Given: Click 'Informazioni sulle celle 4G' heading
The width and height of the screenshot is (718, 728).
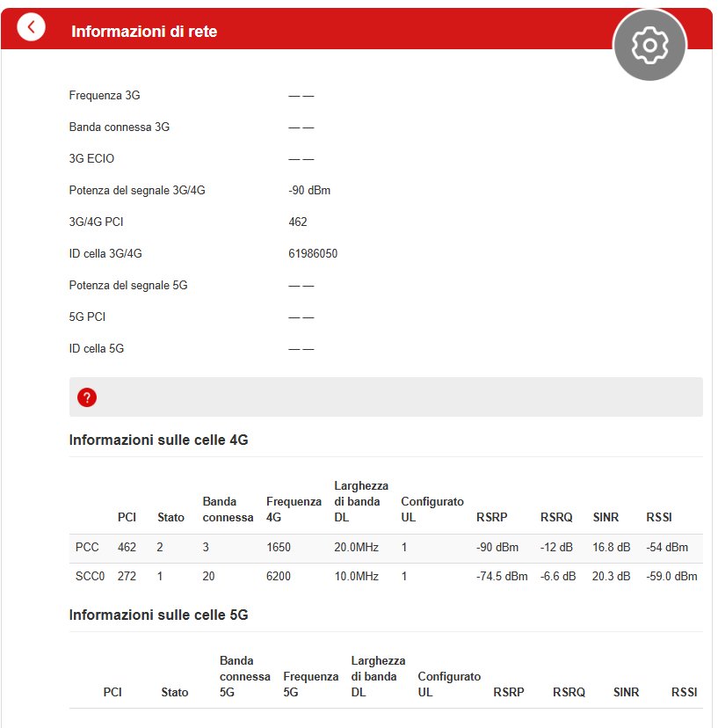Looking at the screenshot, I should click(158, 440).
